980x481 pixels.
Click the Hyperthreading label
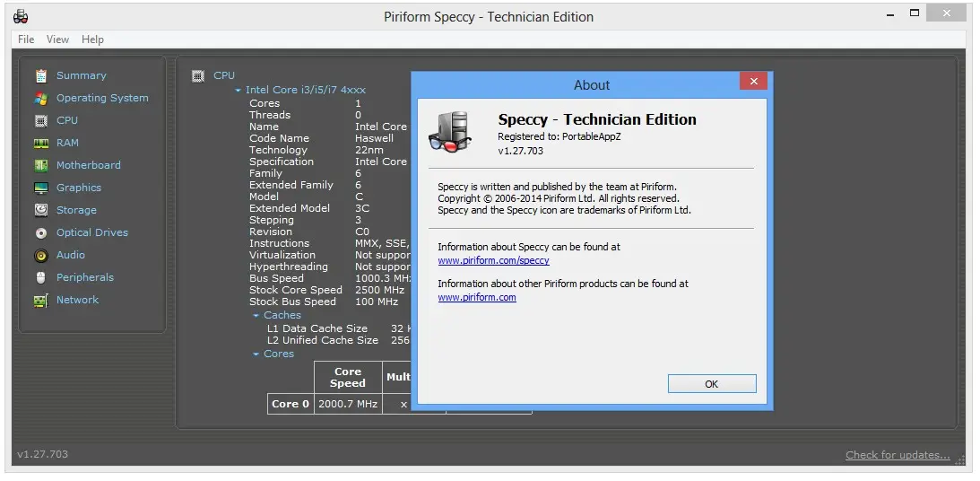point(289,267)
